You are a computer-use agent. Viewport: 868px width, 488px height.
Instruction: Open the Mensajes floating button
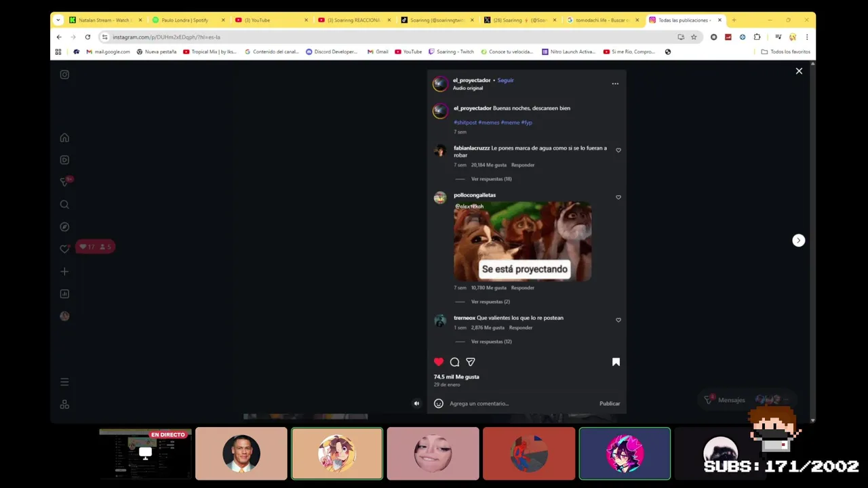746,400
